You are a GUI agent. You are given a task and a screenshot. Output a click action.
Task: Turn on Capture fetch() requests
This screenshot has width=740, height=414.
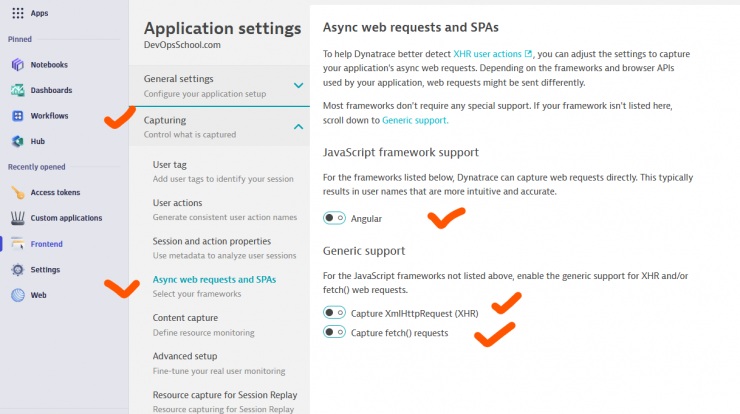[x=334, y=332]
